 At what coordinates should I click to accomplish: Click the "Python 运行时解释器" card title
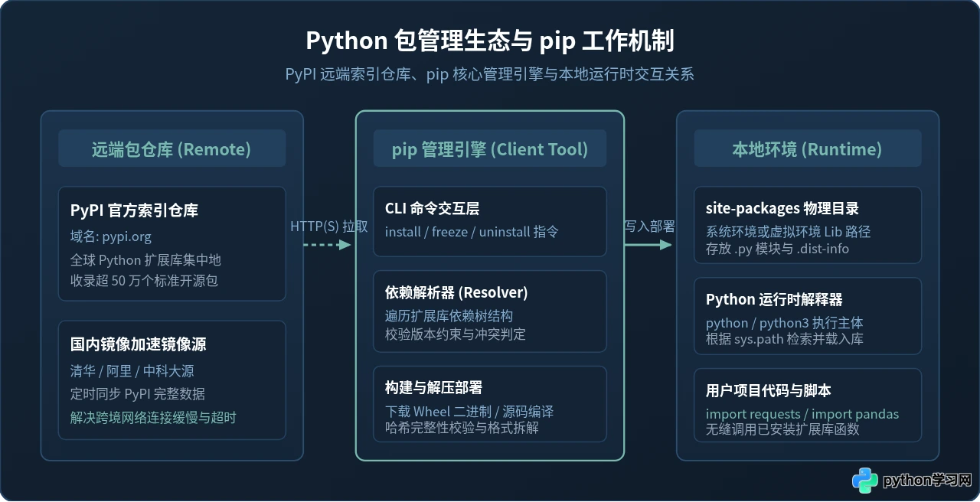click(774, 300)
